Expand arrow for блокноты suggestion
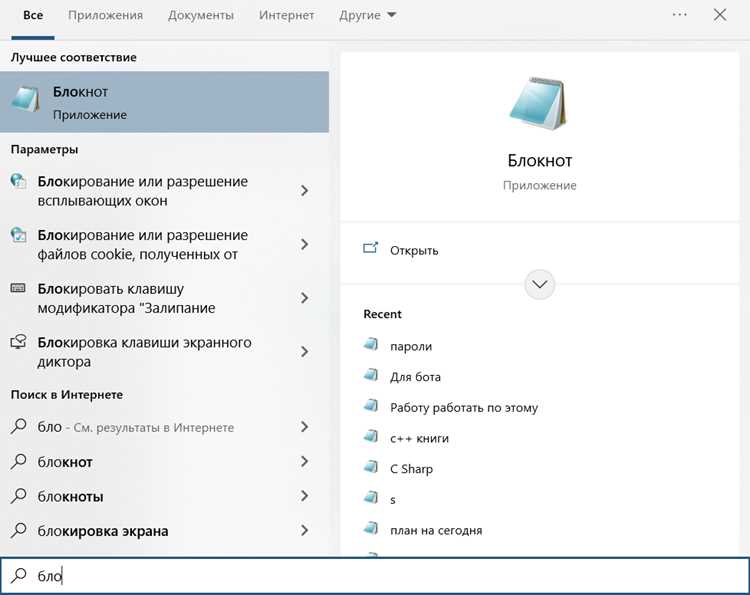Viewport: 750px width, 595px height. [x=304, y=496]
